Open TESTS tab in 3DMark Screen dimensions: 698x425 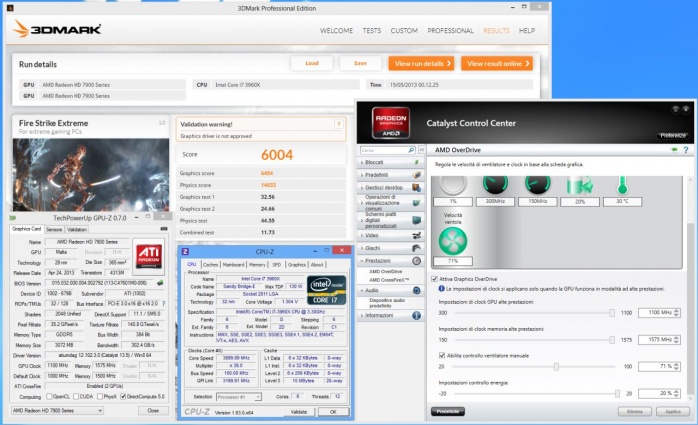(x=372, y=30)
